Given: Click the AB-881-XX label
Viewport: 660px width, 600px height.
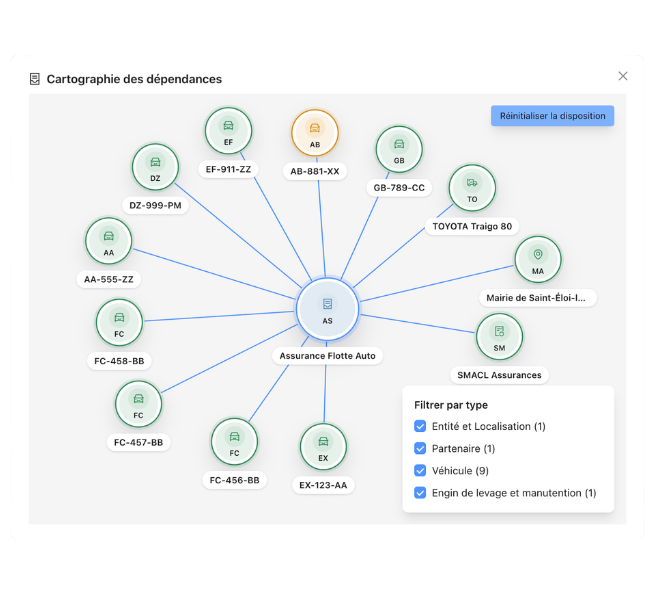Looking at the screenshot, I should coord(314,171).
